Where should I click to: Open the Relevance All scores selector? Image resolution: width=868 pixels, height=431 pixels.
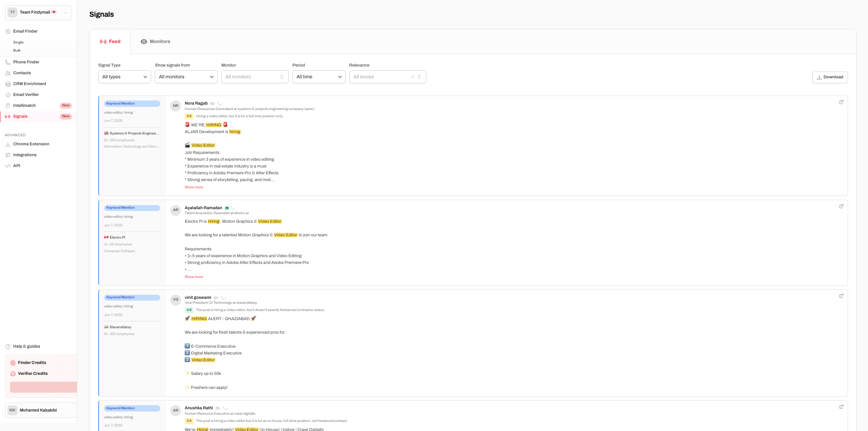click(387, 77)
